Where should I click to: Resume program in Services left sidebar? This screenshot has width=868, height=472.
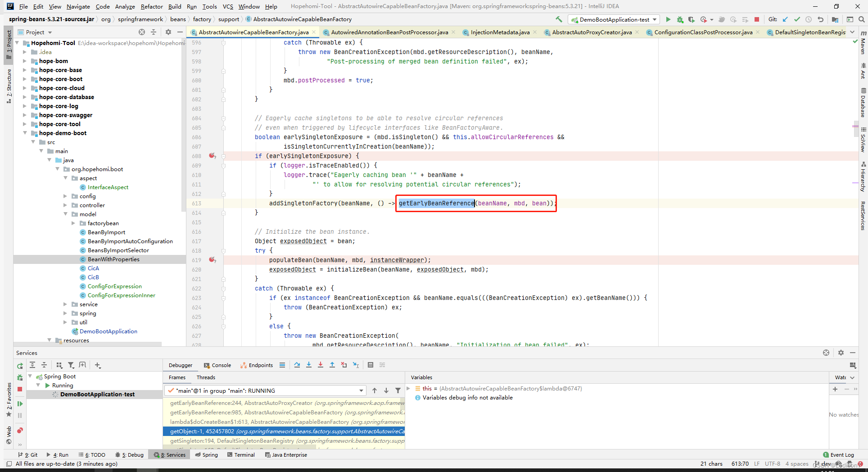20,404
